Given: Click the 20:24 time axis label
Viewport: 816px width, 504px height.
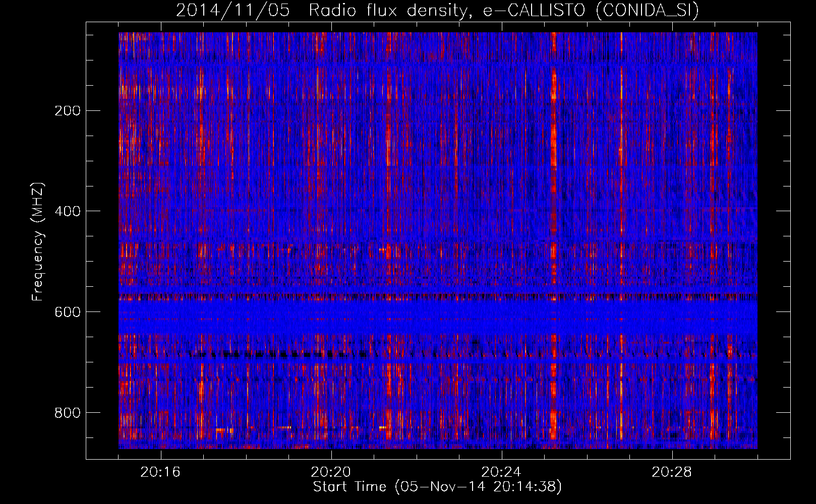Looking at the screenshot, I should click(501, 472).
